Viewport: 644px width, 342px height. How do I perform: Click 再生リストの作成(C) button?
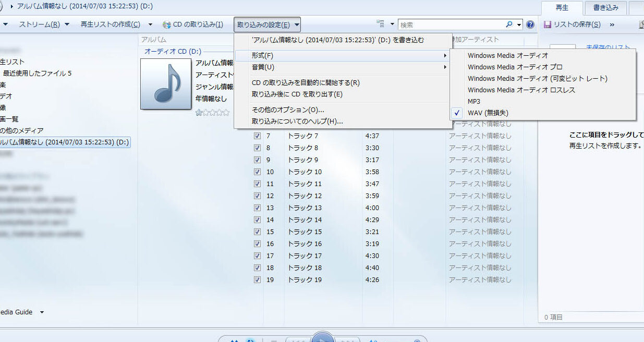tap(111, 25)
